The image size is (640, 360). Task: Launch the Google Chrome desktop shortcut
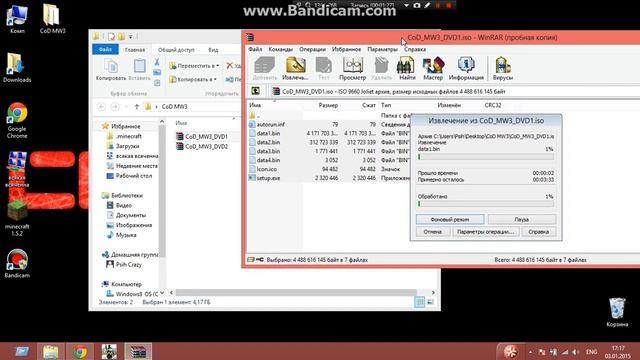coord(17,120)
